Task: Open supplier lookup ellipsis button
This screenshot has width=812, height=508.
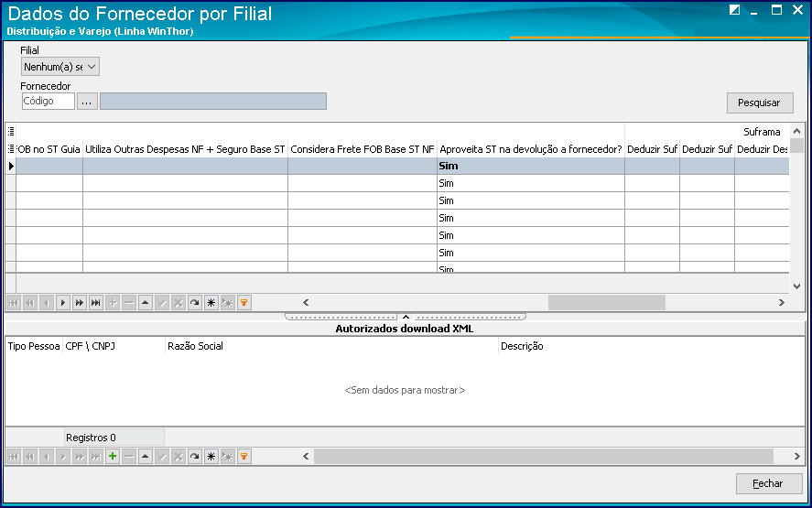Action: [87, 102]
